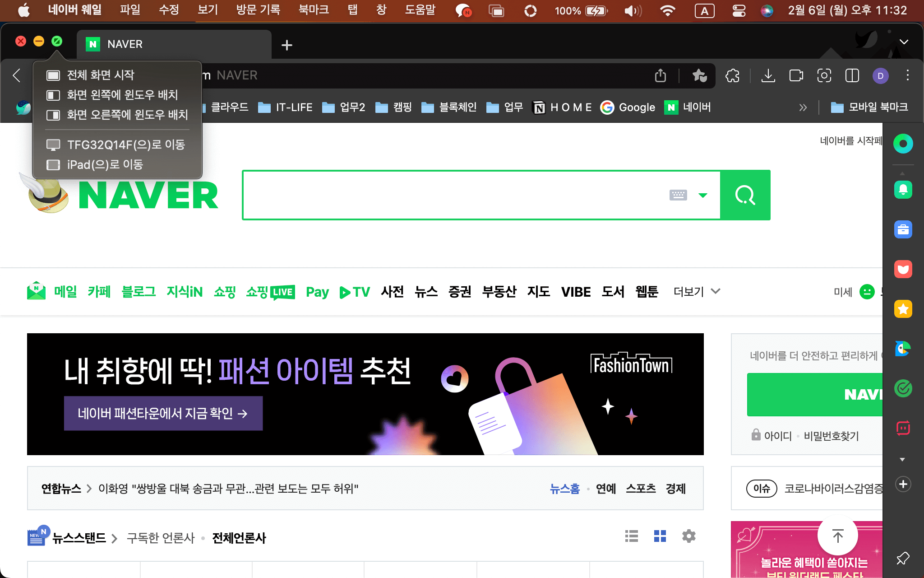Click the bookmark star icon in address bar

(699, 75)
